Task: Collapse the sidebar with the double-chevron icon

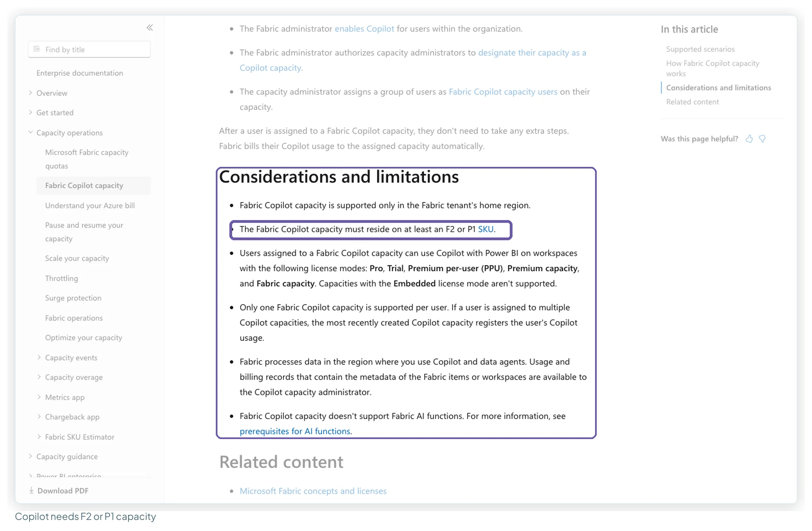Action: pyautogui.click(x=149, y=28)
